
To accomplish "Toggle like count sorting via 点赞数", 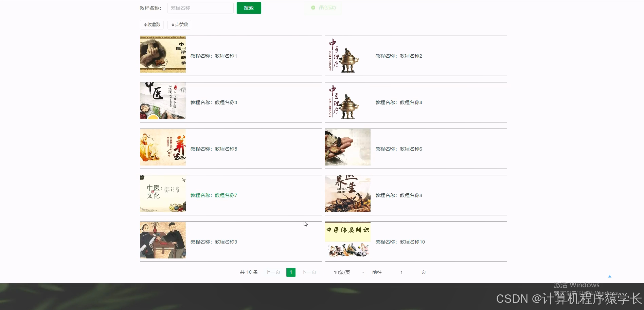I will tap(179, 24).
